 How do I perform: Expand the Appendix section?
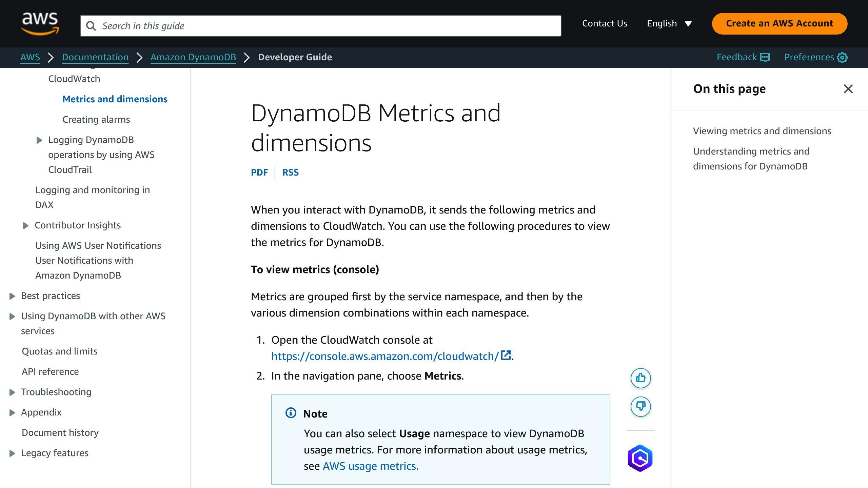(x=12, y=412)
